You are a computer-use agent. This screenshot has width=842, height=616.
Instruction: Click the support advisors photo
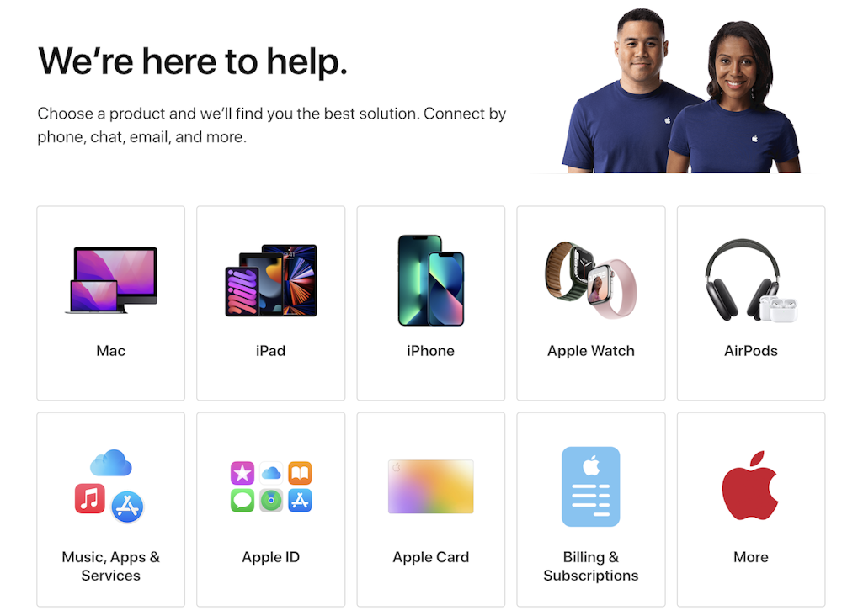point(681,91)
